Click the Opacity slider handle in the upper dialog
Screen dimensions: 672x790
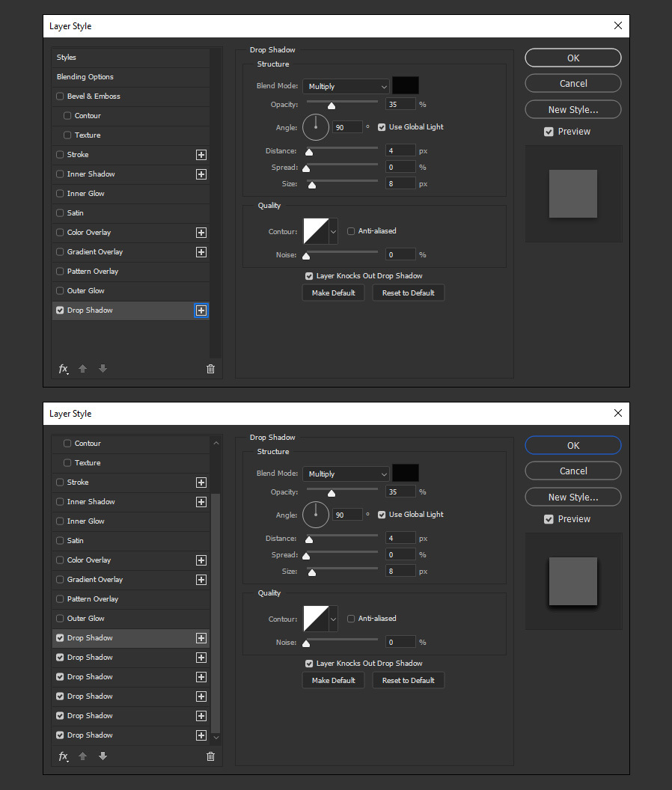coord(332,105)
